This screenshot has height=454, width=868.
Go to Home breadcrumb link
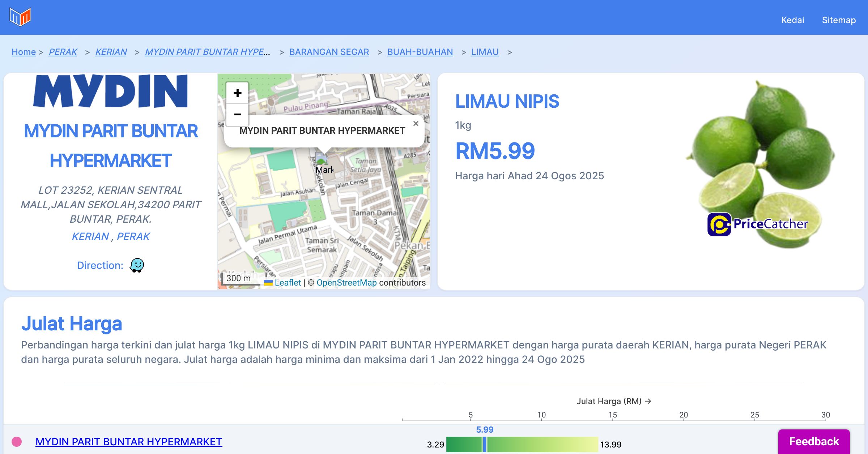click(24, 52)
